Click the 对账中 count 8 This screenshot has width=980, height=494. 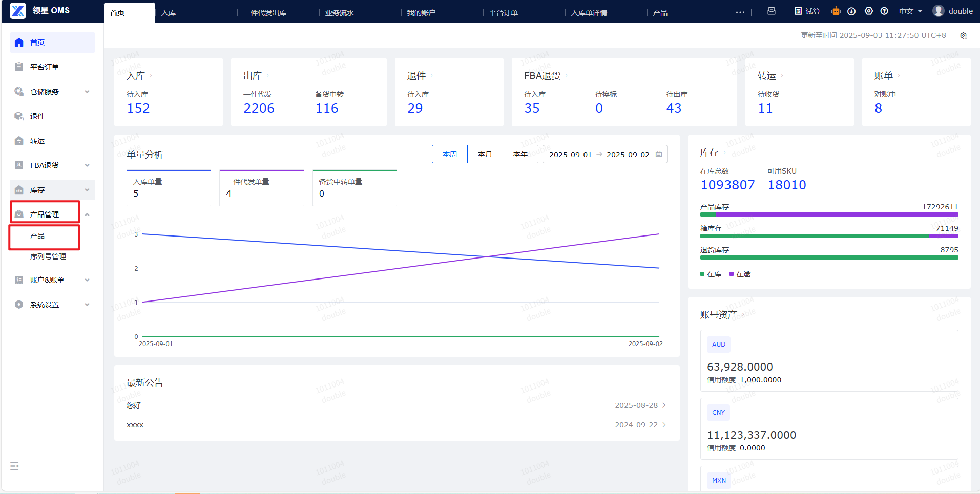coord(879,109)
